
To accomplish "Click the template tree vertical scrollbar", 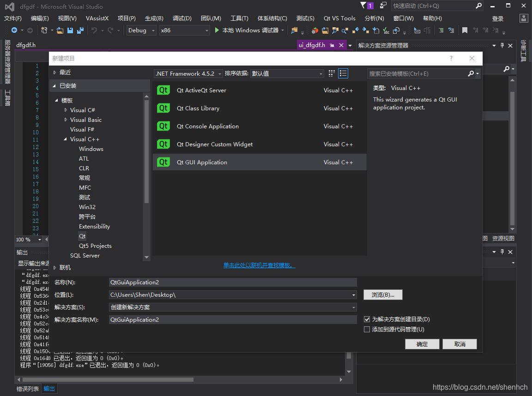I will coord(146,151).
